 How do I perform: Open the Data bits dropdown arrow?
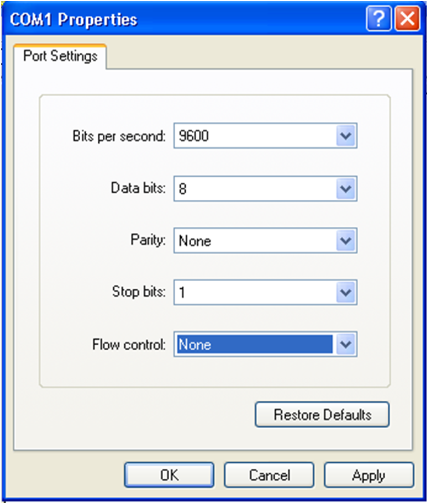click(345, 189)
